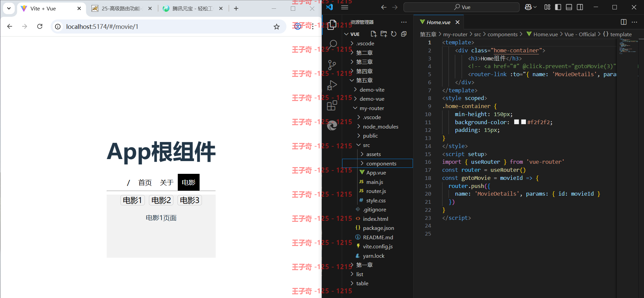Collapse all folders in Explorer
Viewport: 644px width, 298px height.
pos(404,34)
